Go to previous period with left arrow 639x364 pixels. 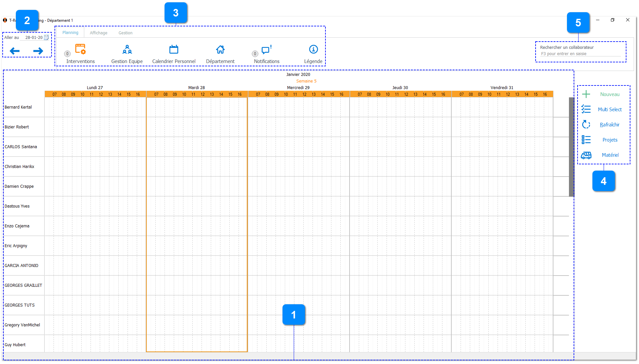click(15, 51)
